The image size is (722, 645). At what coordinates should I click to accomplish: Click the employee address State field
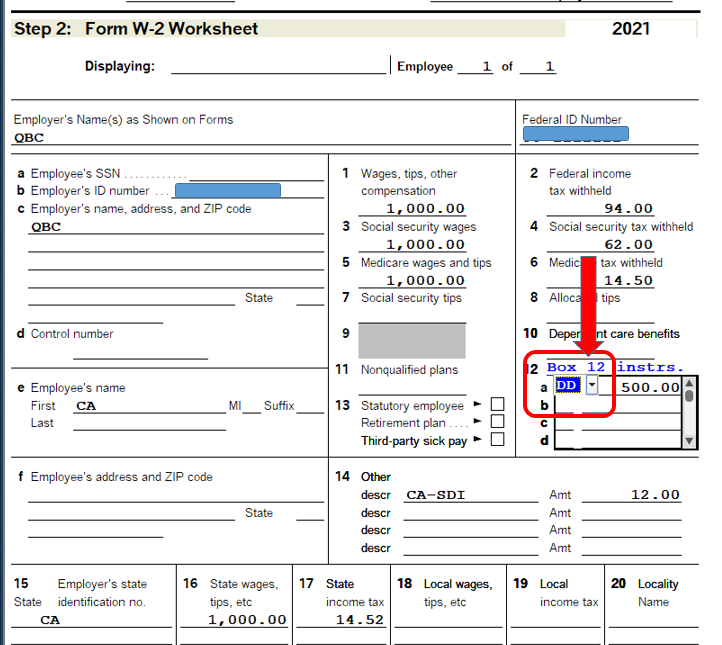310,513
